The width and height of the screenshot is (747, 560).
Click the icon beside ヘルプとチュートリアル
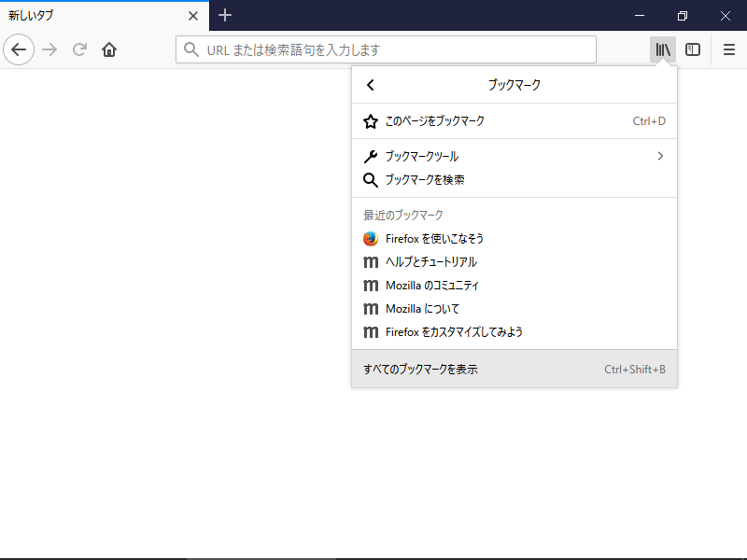coord(371,262)
